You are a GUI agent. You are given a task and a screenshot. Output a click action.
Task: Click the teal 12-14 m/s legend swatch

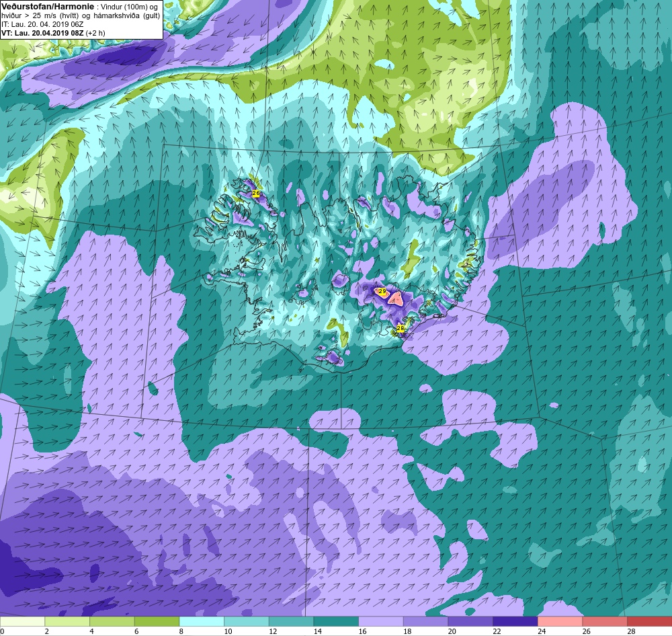(x=291, y=621)
